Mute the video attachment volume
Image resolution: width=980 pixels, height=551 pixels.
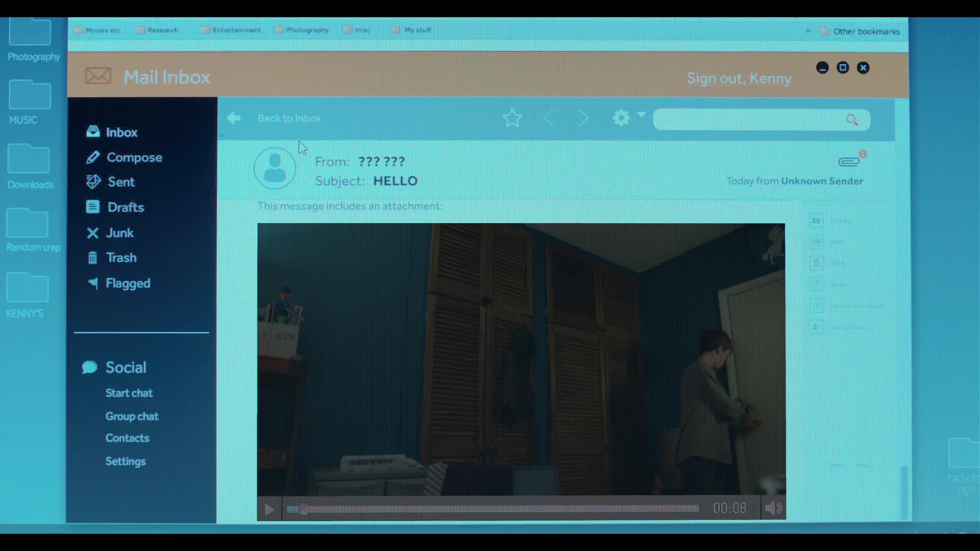[773, 508]
